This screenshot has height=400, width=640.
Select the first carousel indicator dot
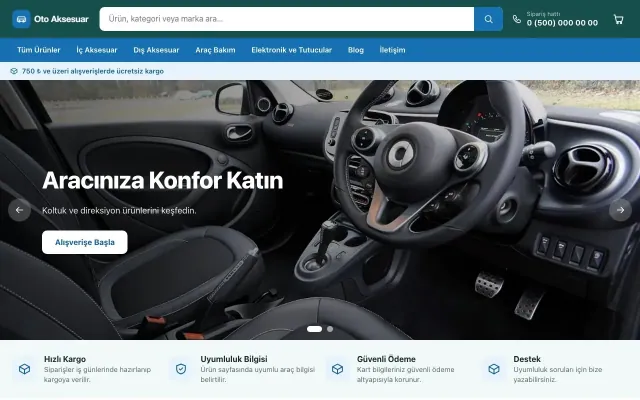(314, 329)
